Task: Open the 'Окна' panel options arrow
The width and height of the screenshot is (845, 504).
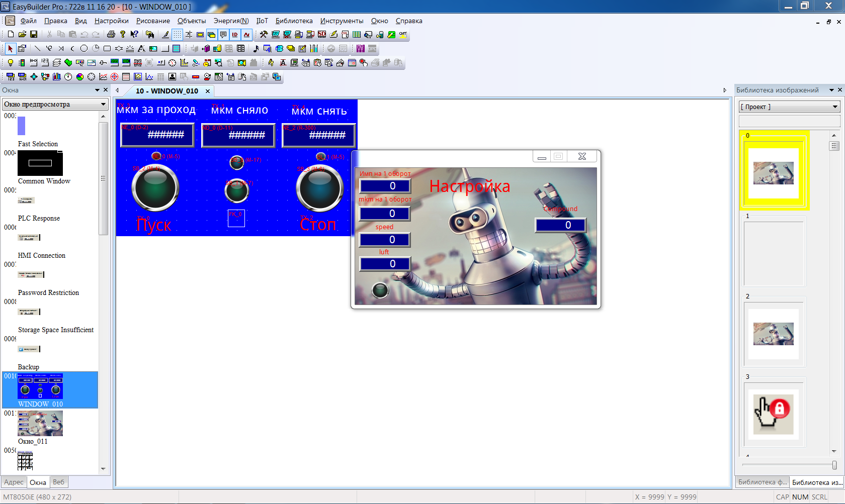Action: coord(98,90)
